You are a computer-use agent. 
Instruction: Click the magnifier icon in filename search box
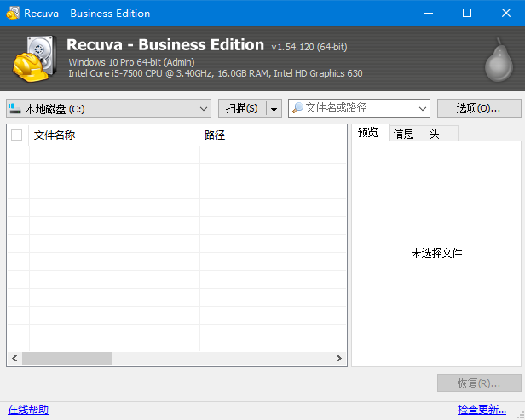pyautogui.click(x=297, y=107)
